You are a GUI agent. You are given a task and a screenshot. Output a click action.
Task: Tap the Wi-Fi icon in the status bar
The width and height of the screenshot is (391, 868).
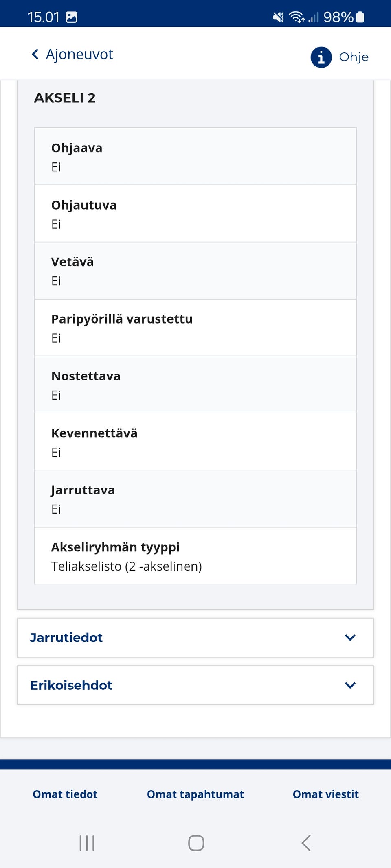pos(296,17)
